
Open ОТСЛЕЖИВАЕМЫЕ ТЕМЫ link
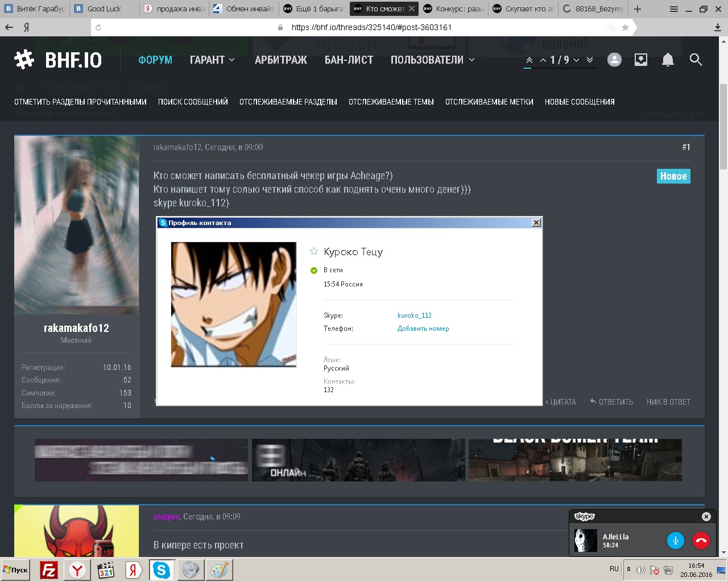[391, 102]
